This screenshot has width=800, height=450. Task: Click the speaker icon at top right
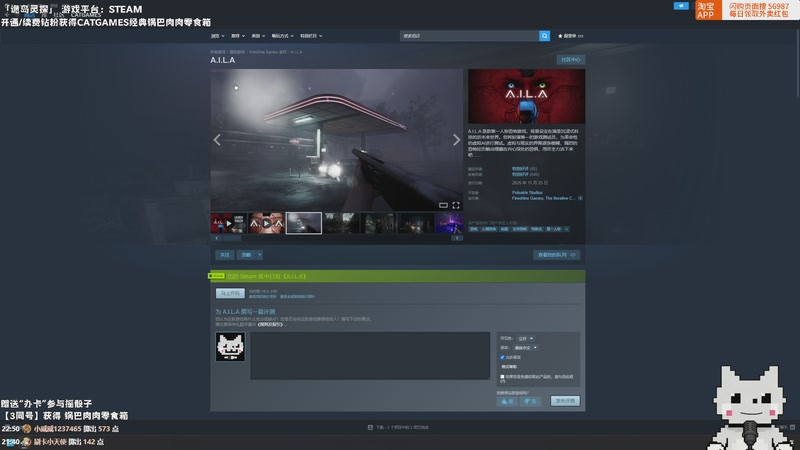(x=681, y=6)
